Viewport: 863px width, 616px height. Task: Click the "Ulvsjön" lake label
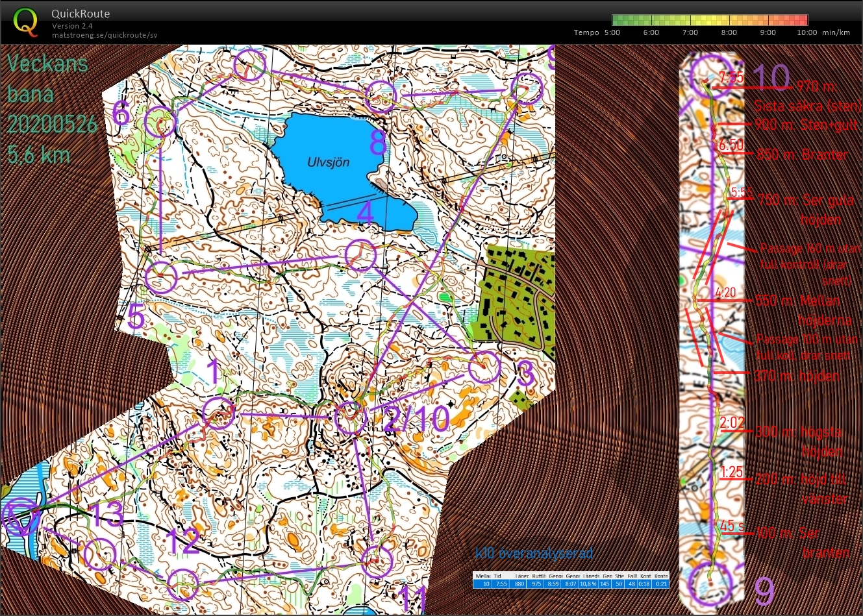pyautogui.click(x=328, y=162)
